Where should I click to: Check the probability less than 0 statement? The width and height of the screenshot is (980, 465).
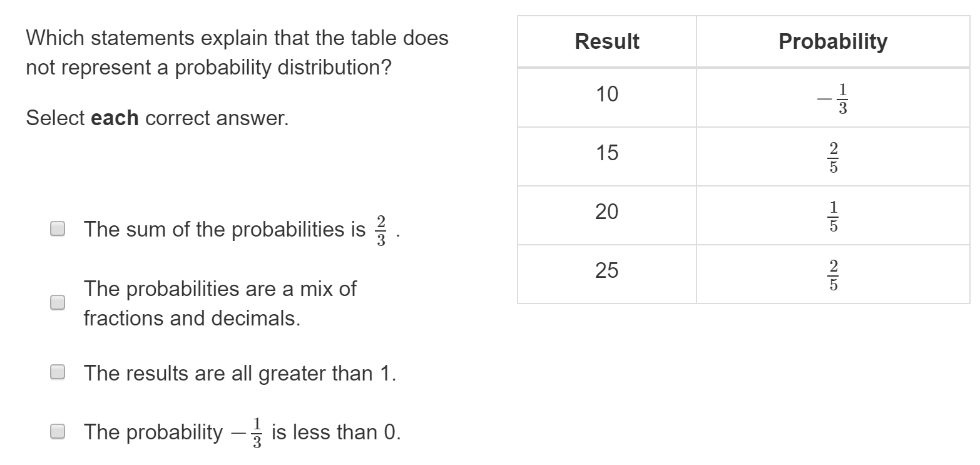point(57,431)
